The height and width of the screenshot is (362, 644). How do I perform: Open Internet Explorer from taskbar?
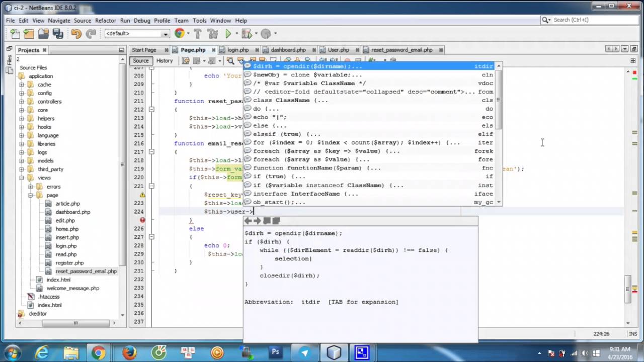tap(42, 352)
